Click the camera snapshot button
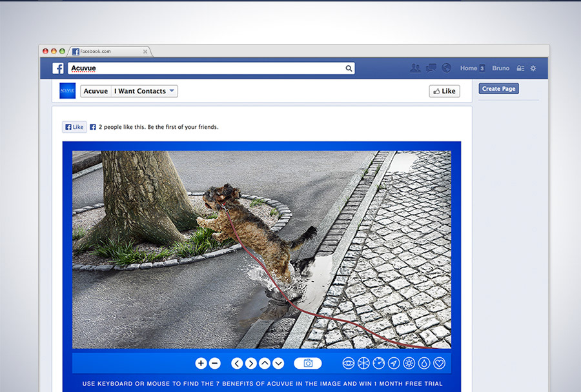This screenshot has width=581, height=392. tap(307, 364)
